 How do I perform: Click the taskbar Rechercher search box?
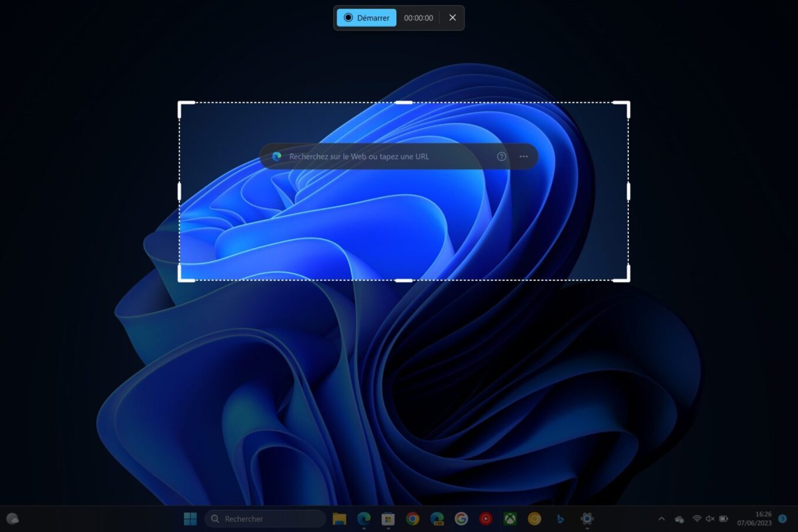coord(265,519)
